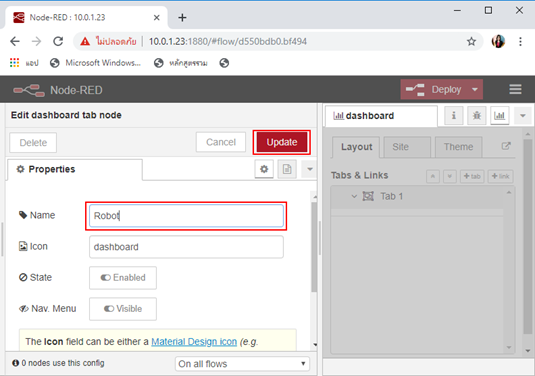The width and height of the screenshot is (535, 376).
Task: Open the debug messages bug icon
Action: click(477, 116)
